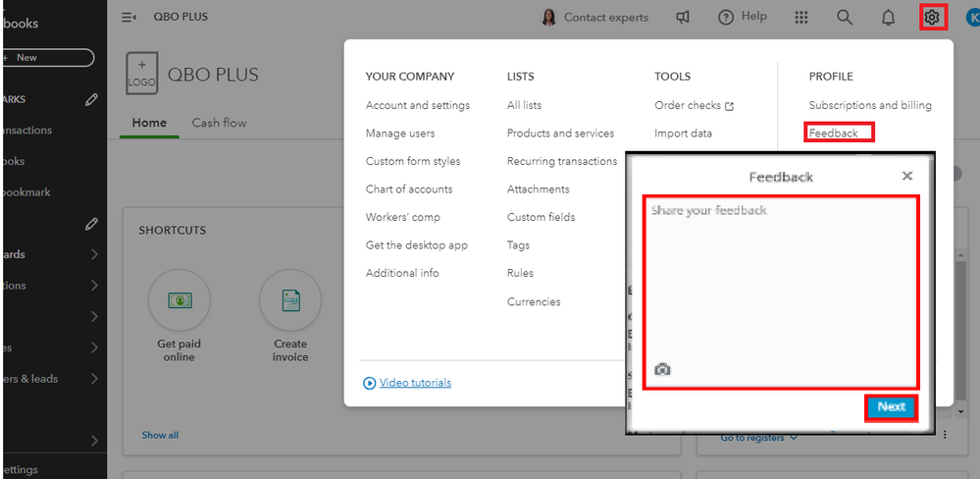
Task: Click the user profile avatar
Action: point(974,18)
